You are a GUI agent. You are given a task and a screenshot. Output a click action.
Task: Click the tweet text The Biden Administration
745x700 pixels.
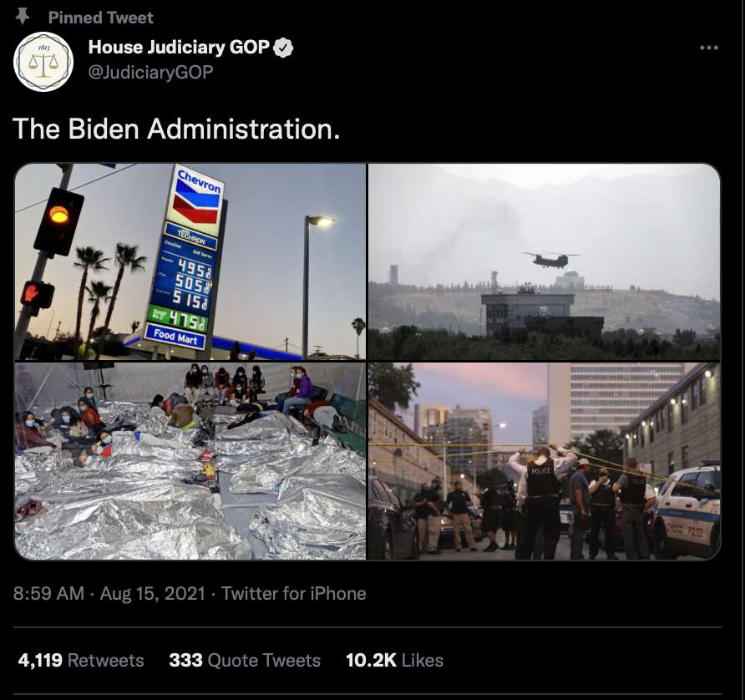click(176, 129)
